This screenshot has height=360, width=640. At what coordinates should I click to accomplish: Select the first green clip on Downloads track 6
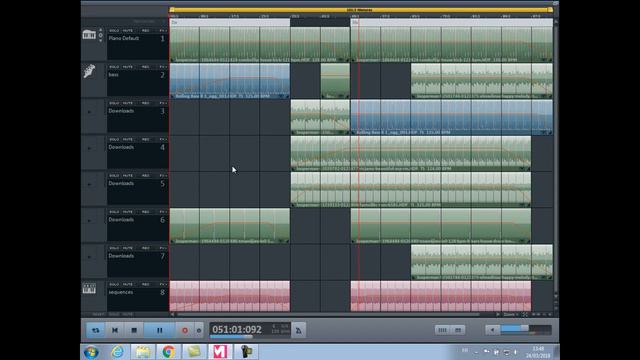pyautogui.click(x=230, y=226)
